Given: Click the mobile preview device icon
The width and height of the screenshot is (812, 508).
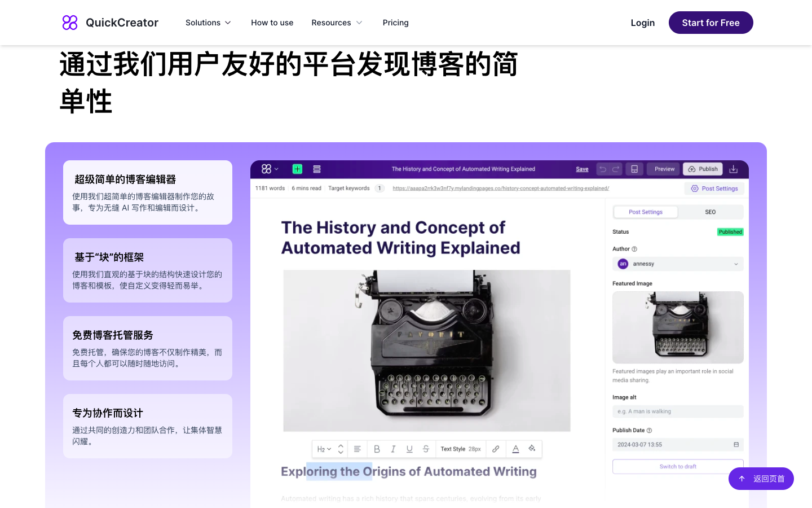Looking at the screenshot, I should 634,169.
